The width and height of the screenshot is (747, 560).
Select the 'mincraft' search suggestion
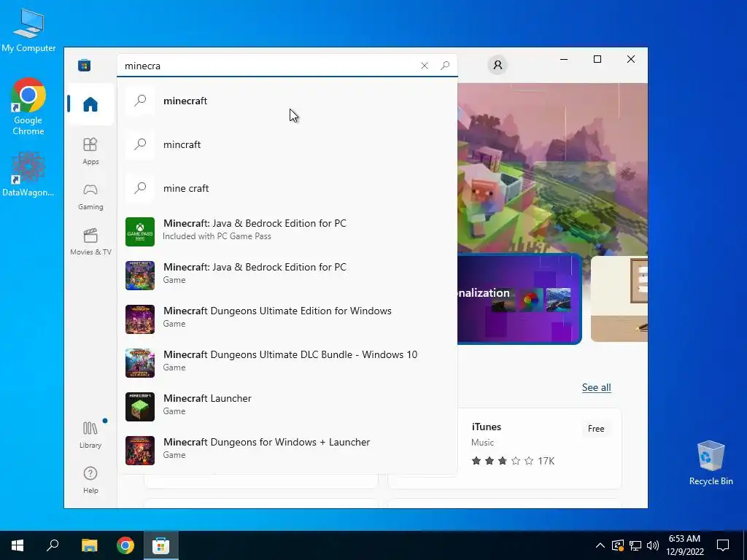point(287,144)
